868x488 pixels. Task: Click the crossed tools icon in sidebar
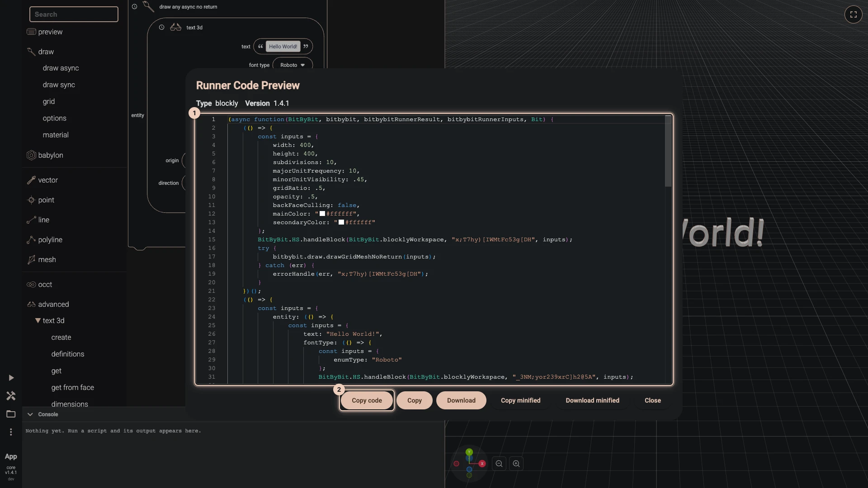coord(11,396)
